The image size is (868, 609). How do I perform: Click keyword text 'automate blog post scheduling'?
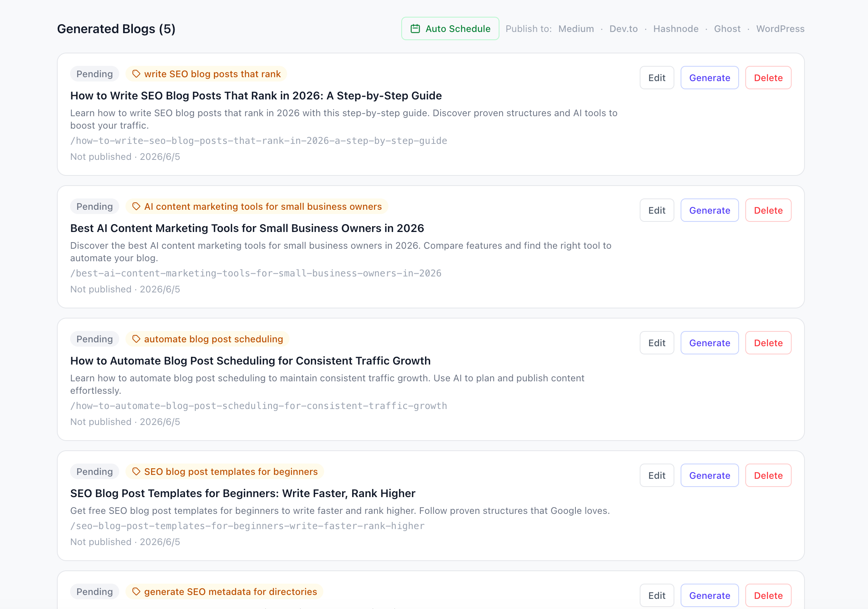pyautogui.click(x=213, y=339)
